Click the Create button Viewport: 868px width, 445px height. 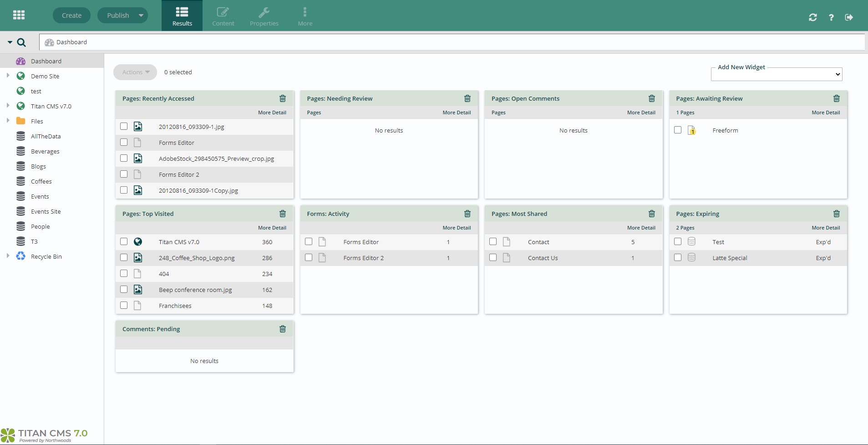tap(71, 15)
